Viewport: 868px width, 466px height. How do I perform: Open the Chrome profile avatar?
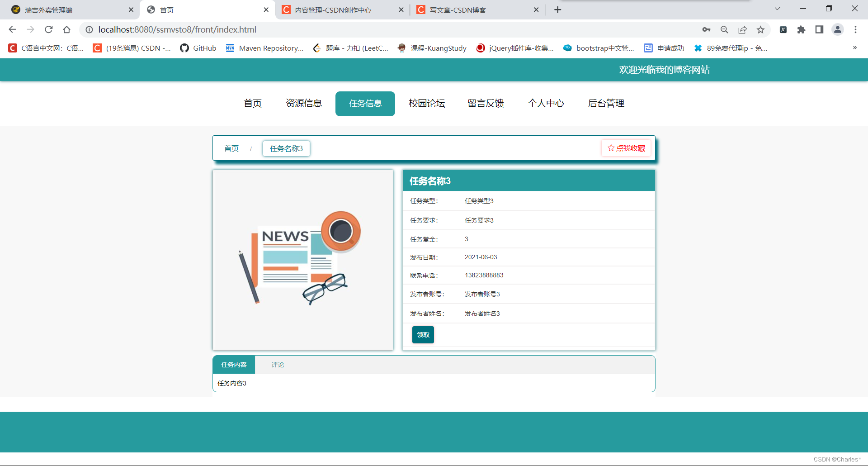click(x=837, y=29)
